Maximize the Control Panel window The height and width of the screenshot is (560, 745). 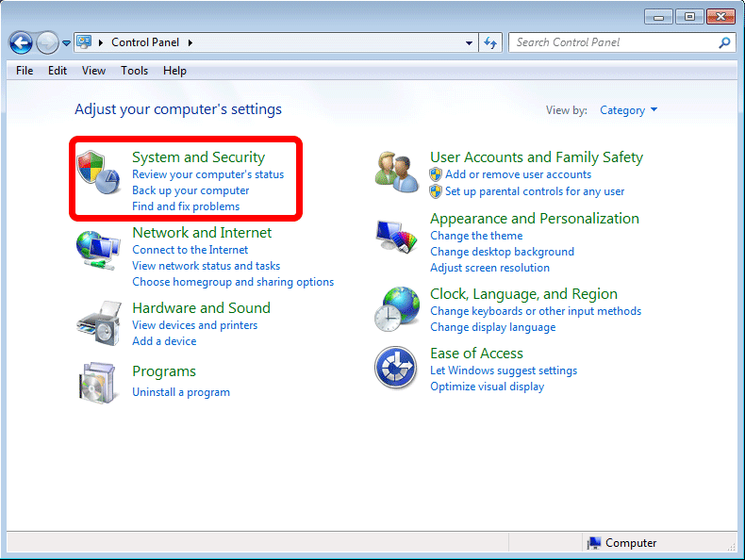click(689, 17)
